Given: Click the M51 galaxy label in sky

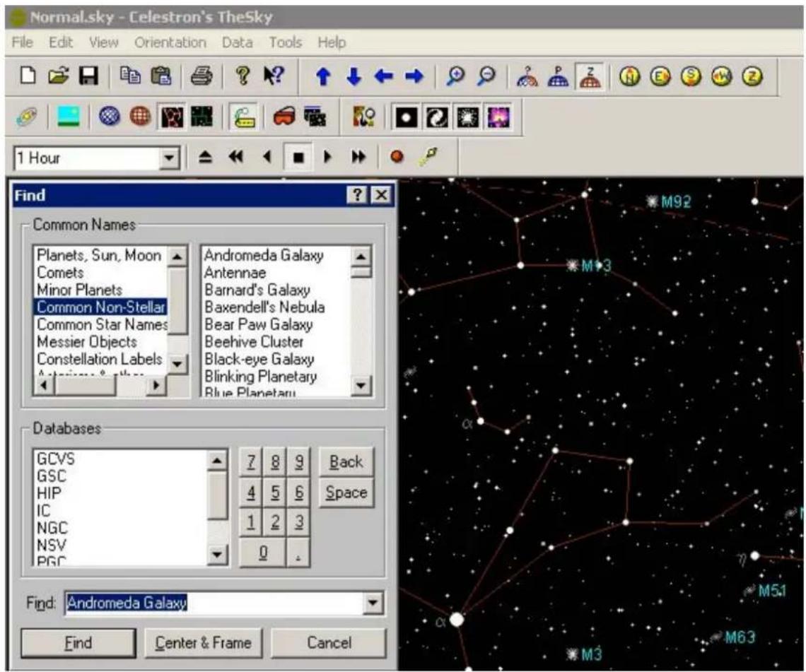Looking at the screenshot, I should pos(772,590).
